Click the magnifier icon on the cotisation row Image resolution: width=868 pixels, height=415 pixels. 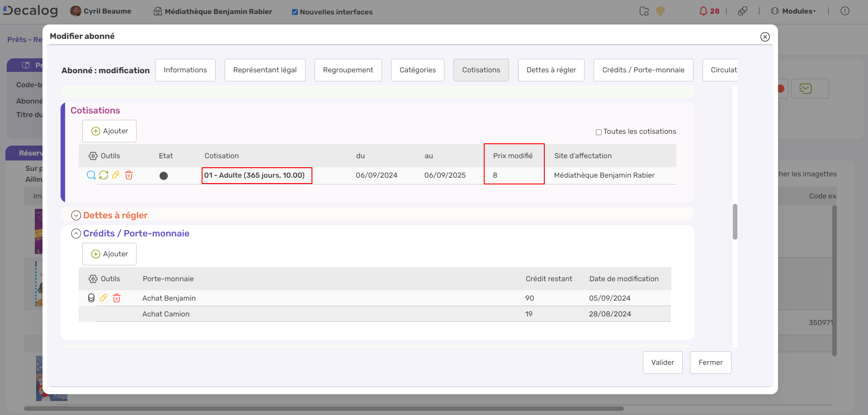(91, 175)
